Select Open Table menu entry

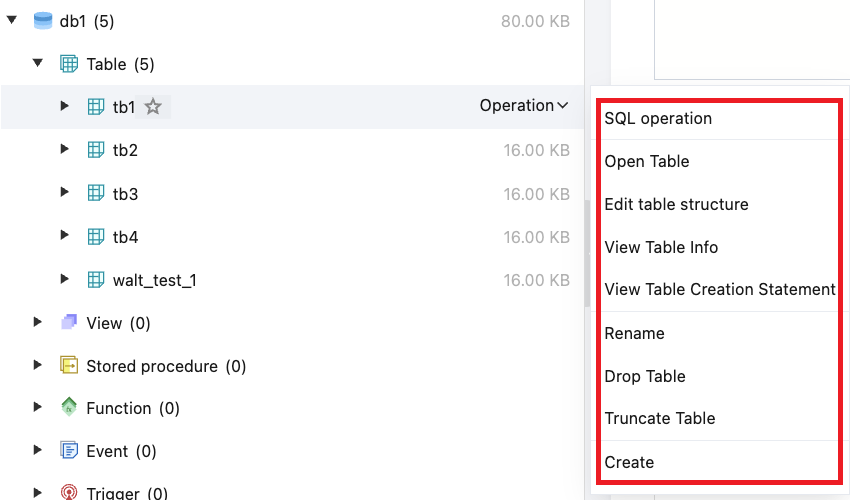point(647,161)
